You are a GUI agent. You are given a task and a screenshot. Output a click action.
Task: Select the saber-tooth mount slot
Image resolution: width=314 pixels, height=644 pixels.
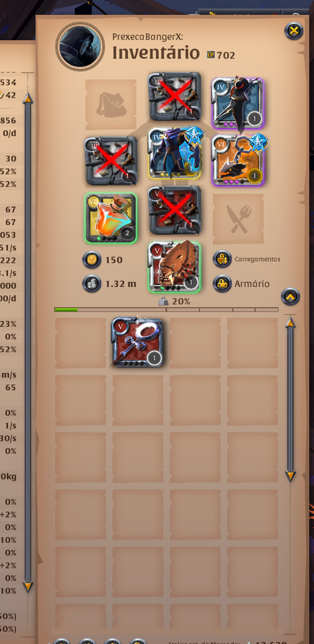(175, 267)
